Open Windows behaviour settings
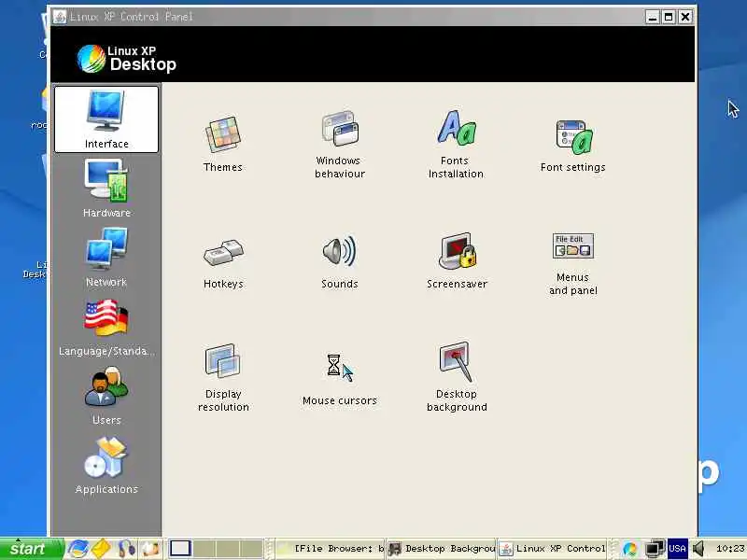747x560 pixels. pyautogui.click(x=339, y=144)
